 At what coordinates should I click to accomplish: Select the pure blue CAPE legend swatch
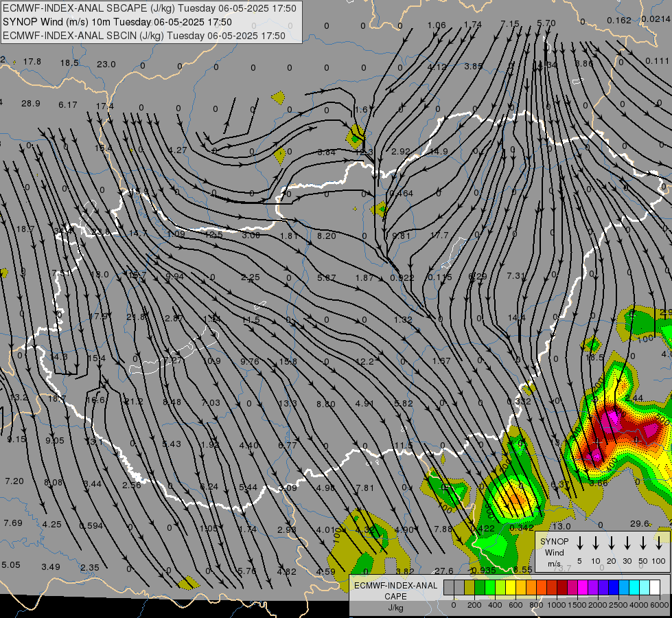pos(613,587)
